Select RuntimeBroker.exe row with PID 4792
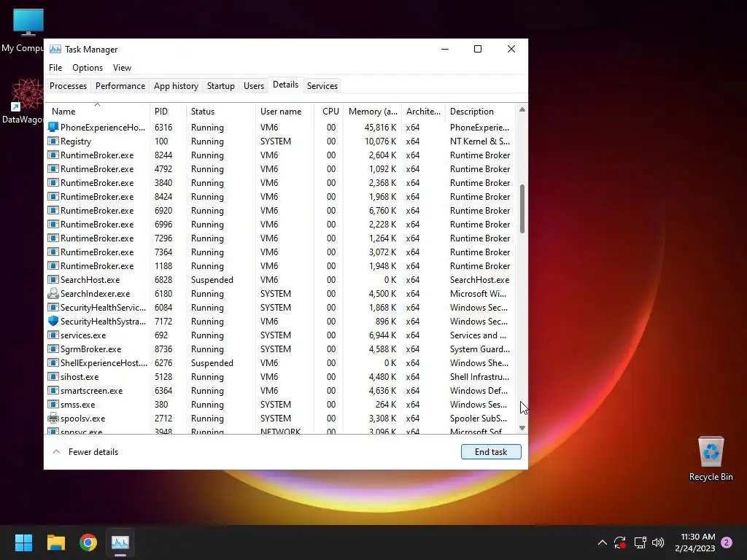The image size is (747, 560). point(280,169)
